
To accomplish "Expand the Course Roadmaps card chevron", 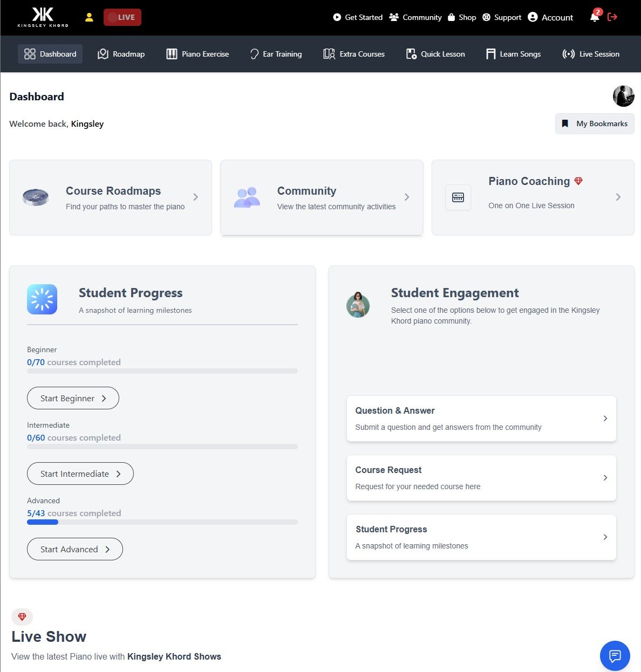I will coord(196,197).
